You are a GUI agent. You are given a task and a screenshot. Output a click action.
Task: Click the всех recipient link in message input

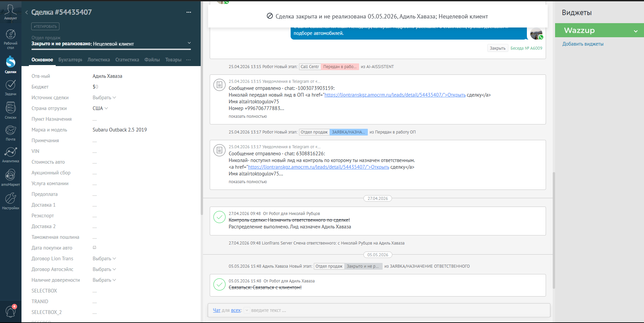pos(236,310)
